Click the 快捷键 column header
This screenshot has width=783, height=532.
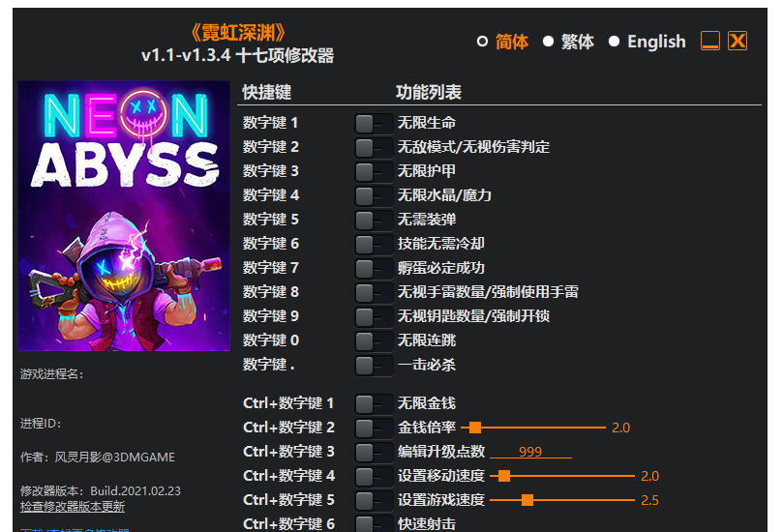pos(267,92)
